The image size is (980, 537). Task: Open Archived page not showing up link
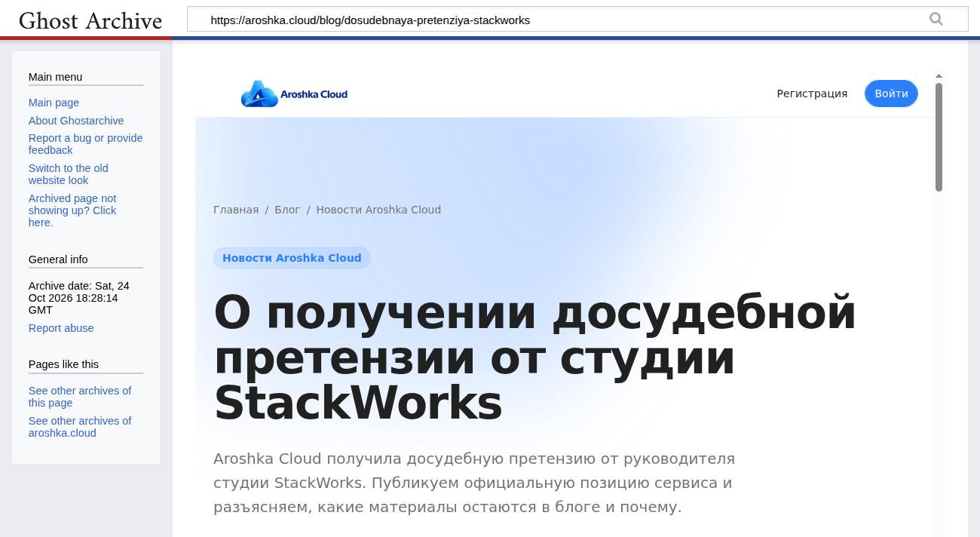click(72, 210)
